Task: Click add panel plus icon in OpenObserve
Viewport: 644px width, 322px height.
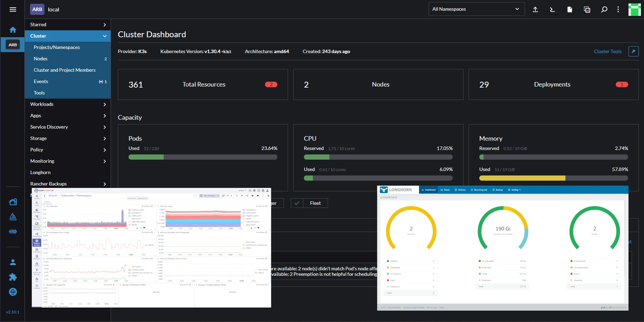Action: [196, 195]
